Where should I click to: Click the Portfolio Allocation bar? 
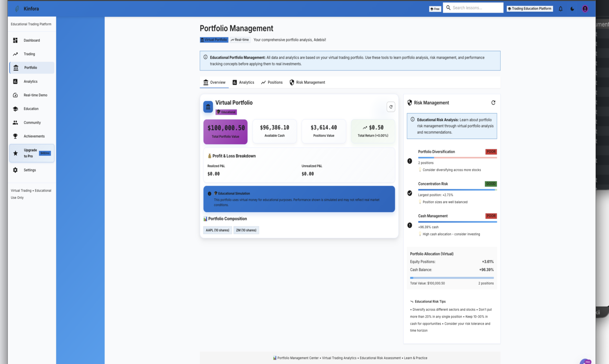coord(452,278)
